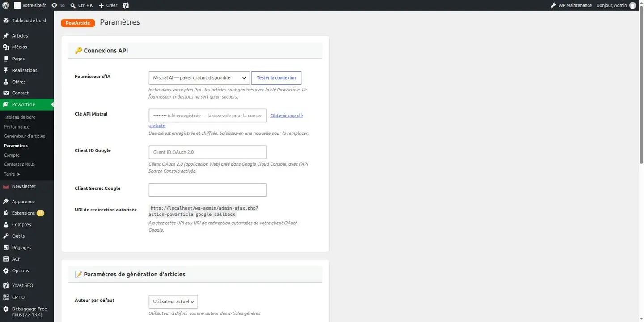Click the Extensions update count badge
This screenshot has height=322, width=644.
(40, 213)
